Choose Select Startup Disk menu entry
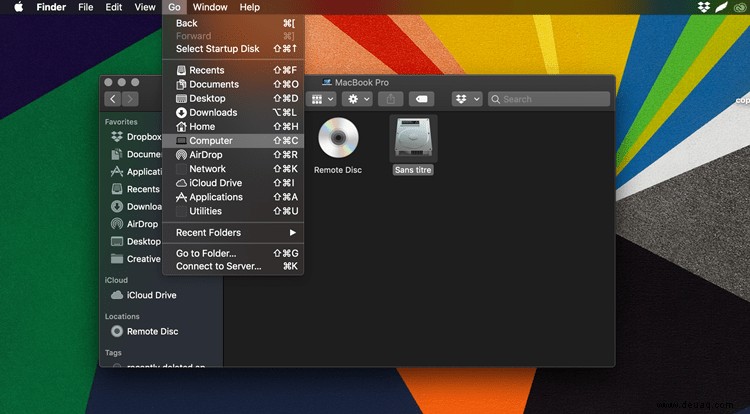This screenshot has height=414, width=750. [233, 49]
